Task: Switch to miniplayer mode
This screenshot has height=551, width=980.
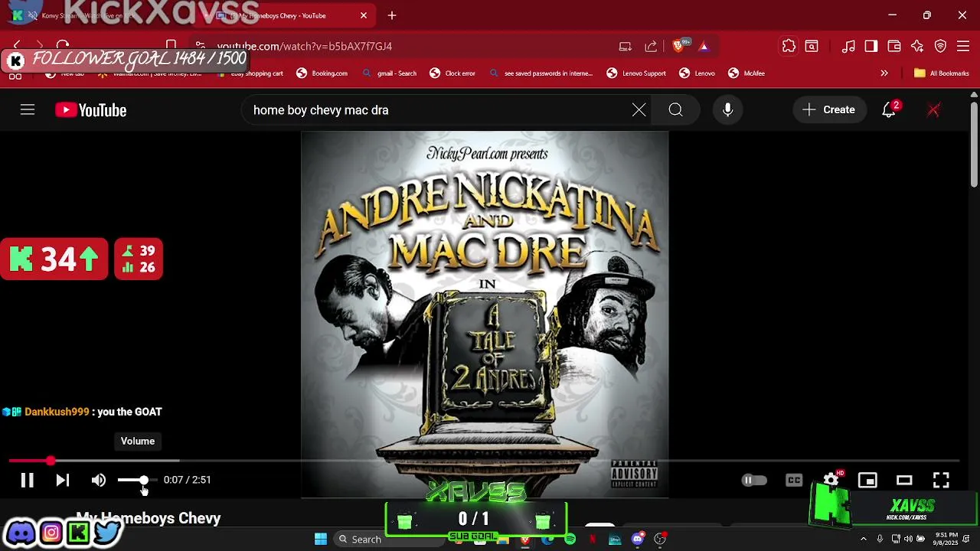Action: [x=867, y=480]
